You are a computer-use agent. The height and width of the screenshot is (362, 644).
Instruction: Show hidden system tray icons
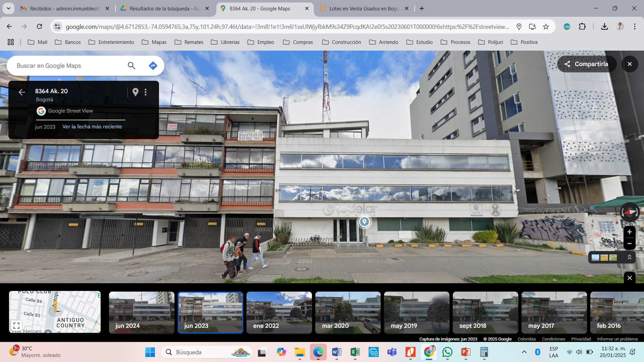click(524, 352)
